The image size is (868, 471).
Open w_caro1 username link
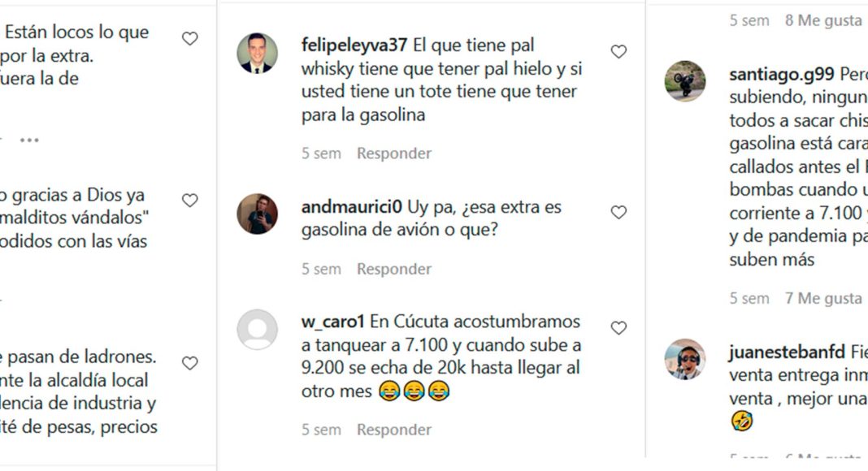point(332,322)
